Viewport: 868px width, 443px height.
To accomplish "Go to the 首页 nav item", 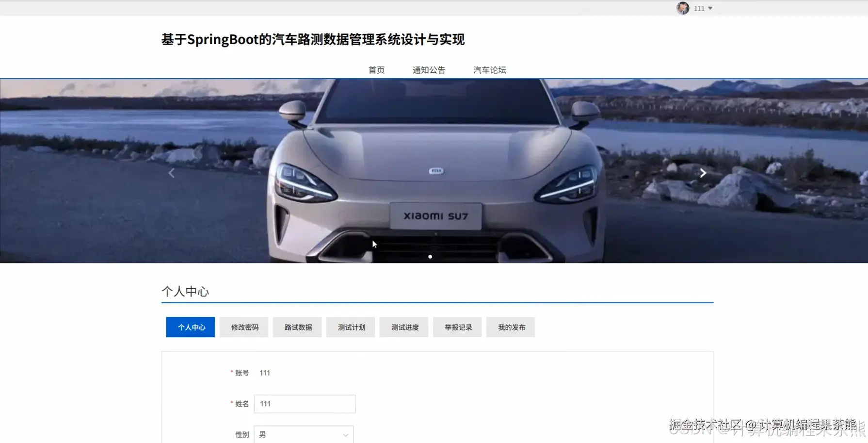I will 376,70.
